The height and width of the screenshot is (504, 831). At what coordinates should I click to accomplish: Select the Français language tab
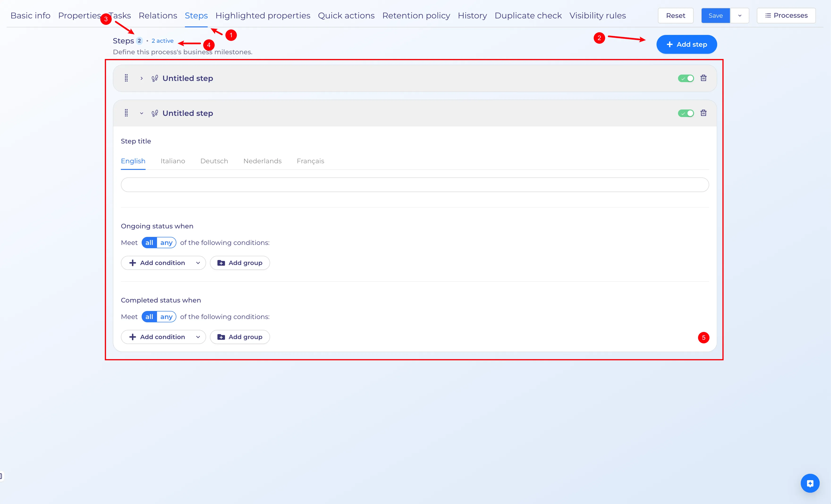click(x=310, y=161)
